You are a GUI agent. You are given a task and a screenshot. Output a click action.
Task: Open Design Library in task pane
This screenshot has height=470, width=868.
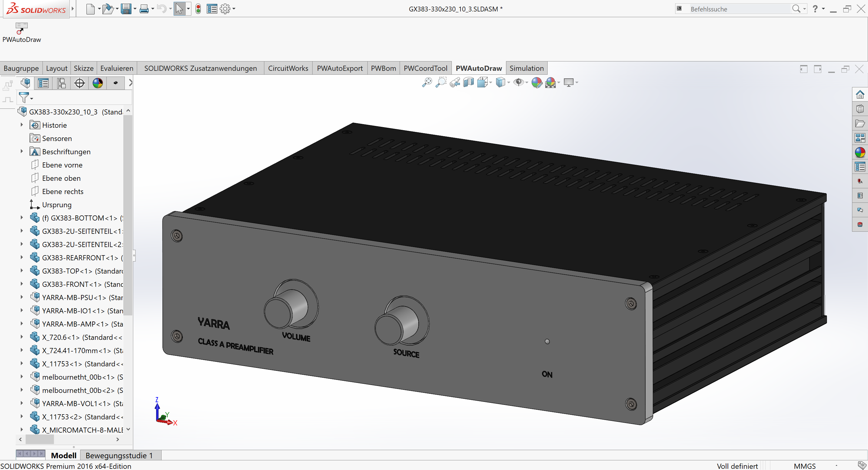pos(860,109)
